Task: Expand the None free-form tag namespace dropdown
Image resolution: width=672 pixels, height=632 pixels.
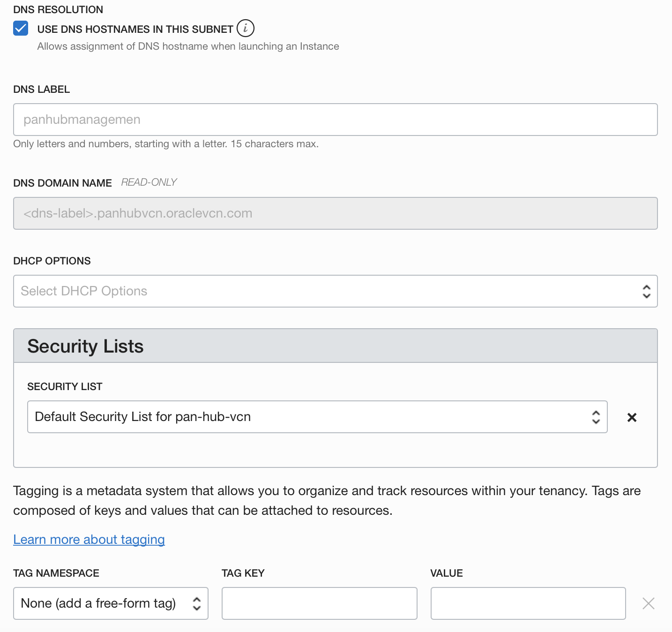Action: (x=98, y=603)
